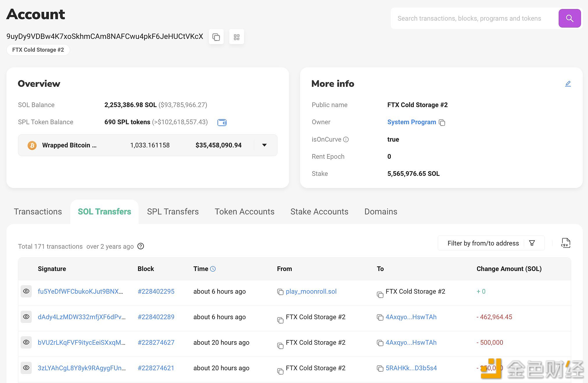
Task: Copy From address in the bVU2rL row
Action: coord(280,346)
